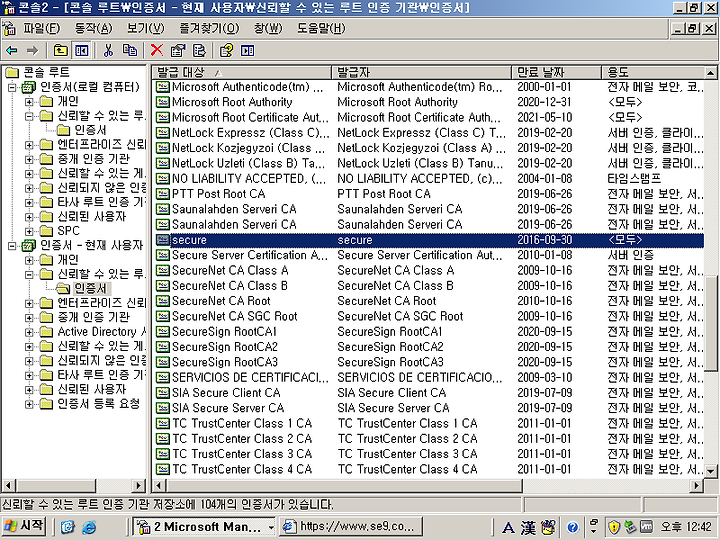This screenshot has height=540, width=720.
Task: Sort by the 용도 column header
Action: (x=653, y=72)
